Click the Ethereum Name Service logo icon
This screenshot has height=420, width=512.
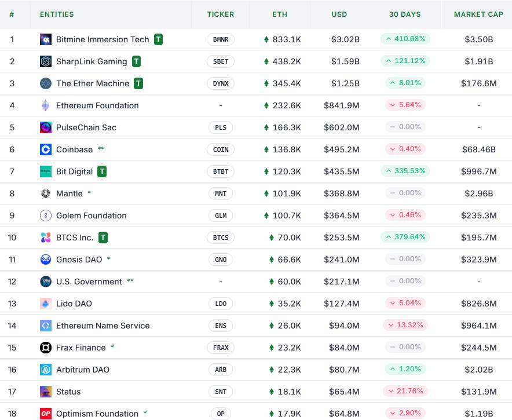point(46,326)
